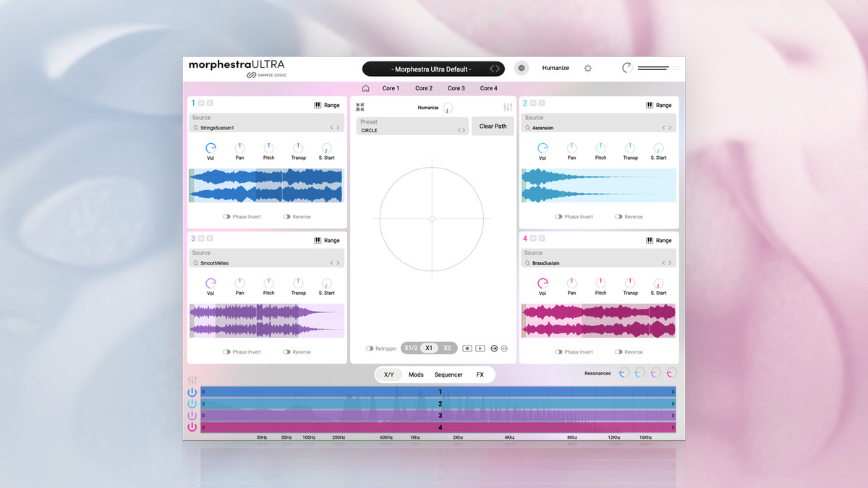Click the XY panel Humanize knob
The height and width of the screenshot is (488, 868).
pos(448,108)
